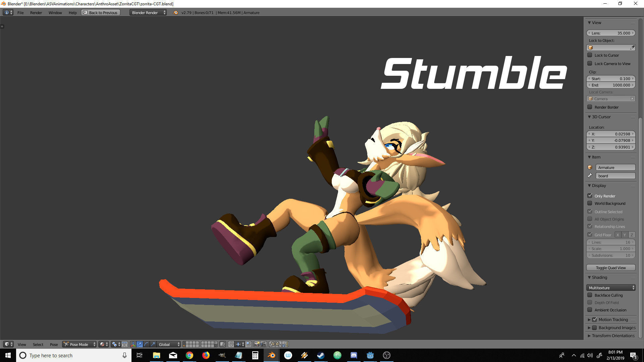Open the viewport shading selector
This screenshot has height=362, width=644.
coord(104,344)
